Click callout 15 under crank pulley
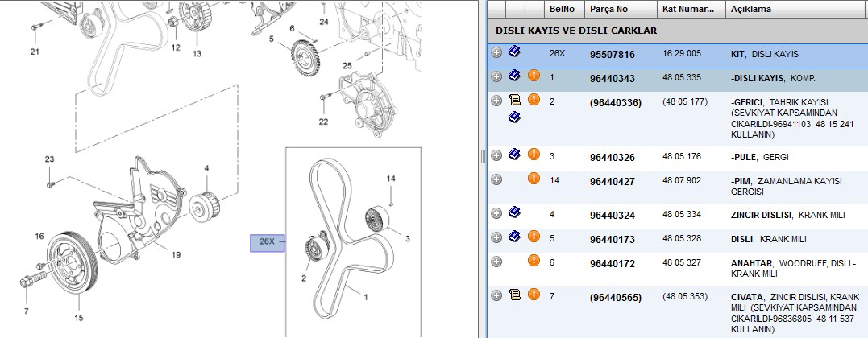 (79, 318)
